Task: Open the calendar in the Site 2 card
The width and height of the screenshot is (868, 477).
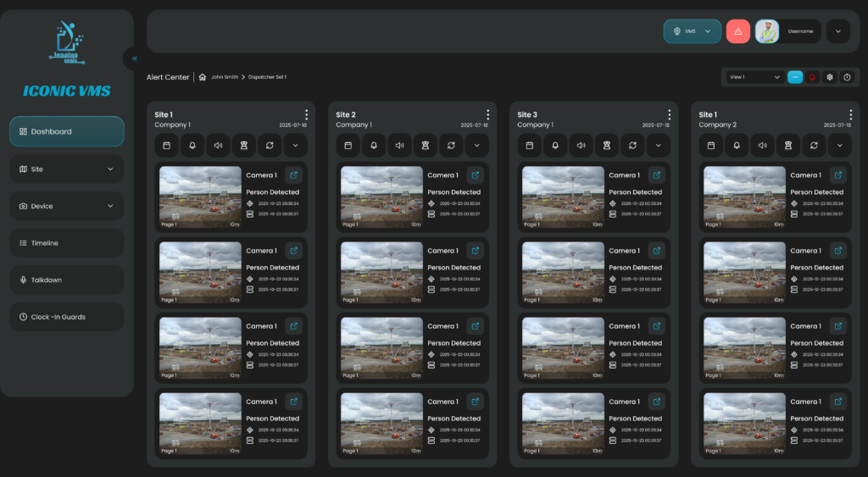Action: tap(348, 145)
